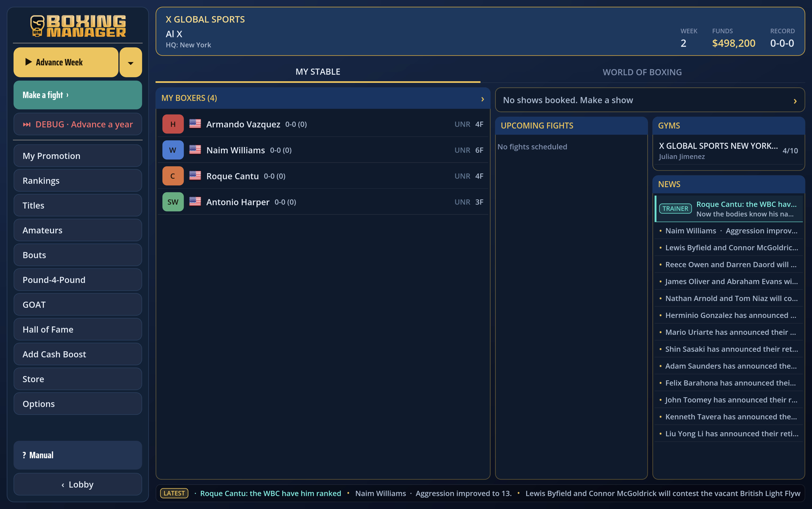The width and height of the screenshot is (812, 509).
Task: Click the Make a fight button
Action: point(78,95)
